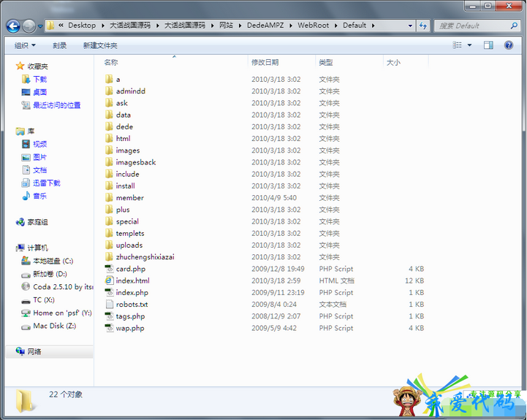Select the PHP icon of card.php
Image resolution: width=527 pixels, height=420 pixels.
click(109, 269)
